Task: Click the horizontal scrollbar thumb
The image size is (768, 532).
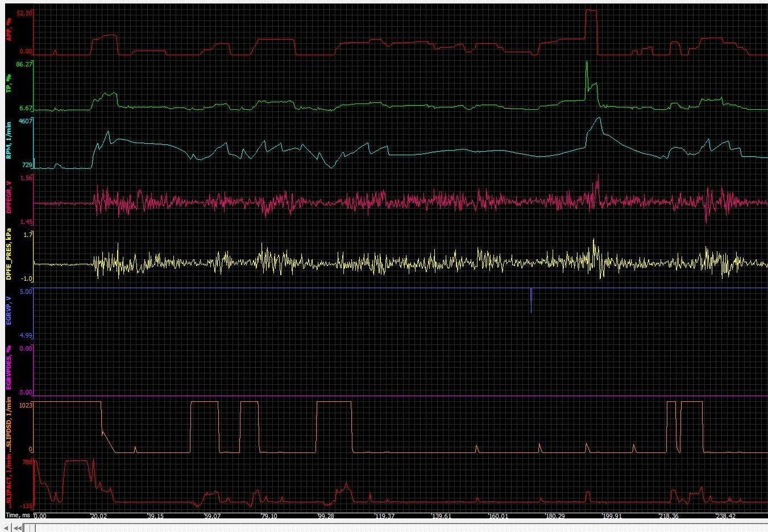Action: click(x=31, y=528)
